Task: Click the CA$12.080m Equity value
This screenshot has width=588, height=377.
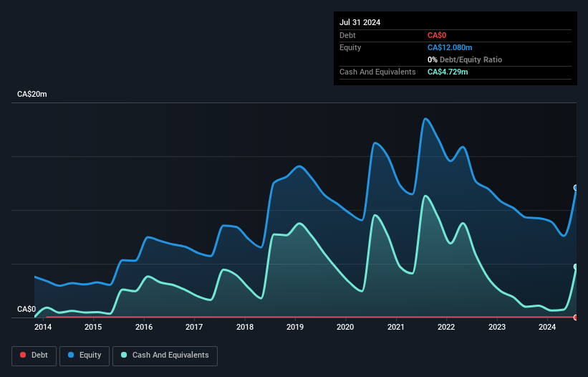Action: coord(450,47)
